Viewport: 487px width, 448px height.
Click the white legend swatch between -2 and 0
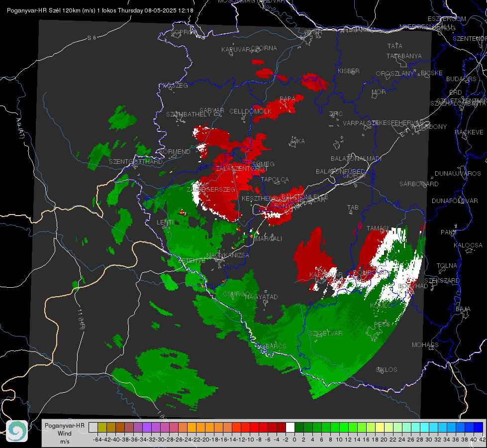(x=290, y=427)
